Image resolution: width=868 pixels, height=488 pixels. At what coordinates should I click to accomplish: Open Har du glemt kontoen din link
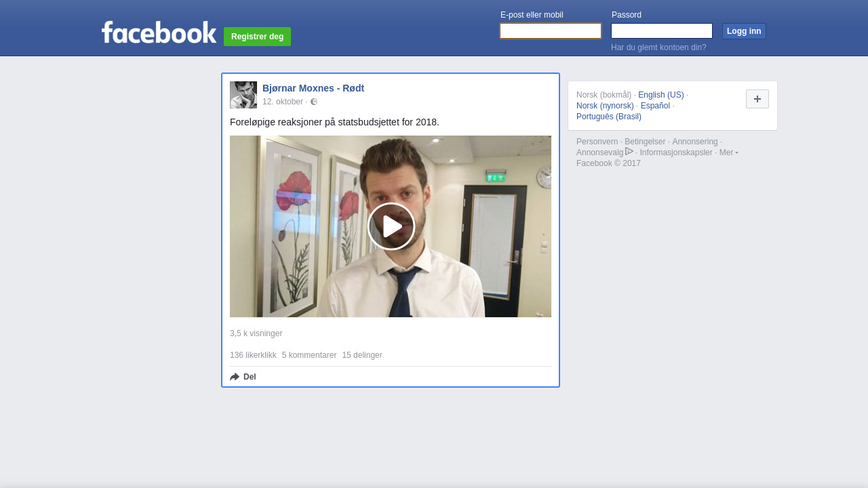[658, 47]
